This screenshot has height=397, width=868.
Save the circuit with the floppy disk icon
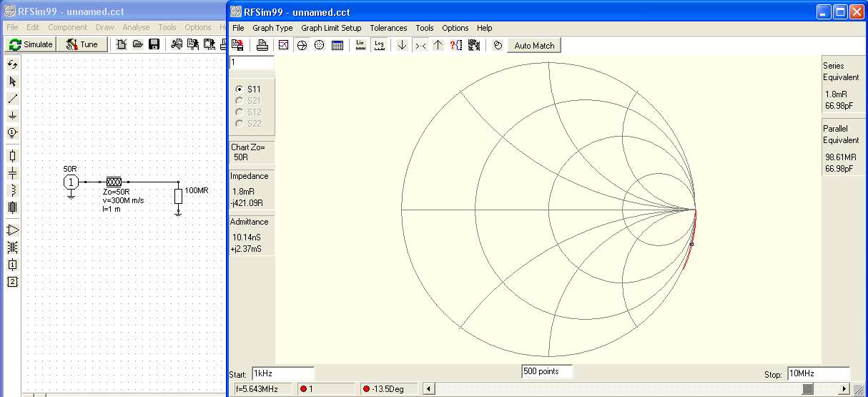click(154, 44)
